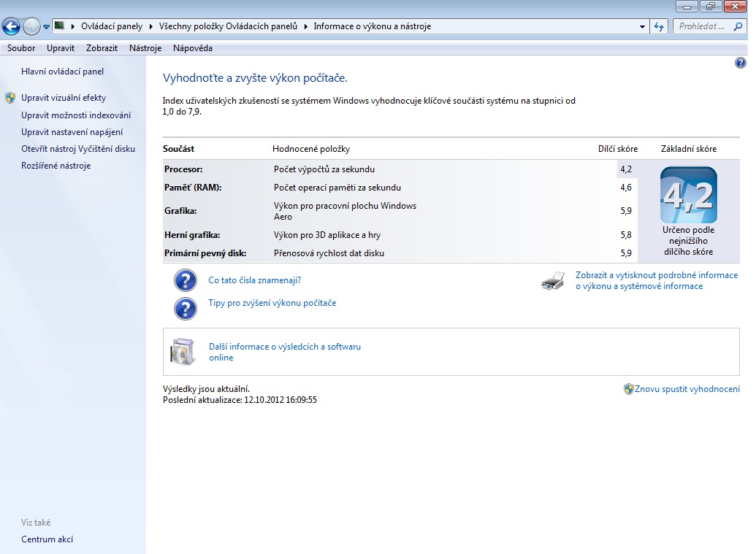
Task: Click the Control Panel address bar icon
Action: point(59,26)
